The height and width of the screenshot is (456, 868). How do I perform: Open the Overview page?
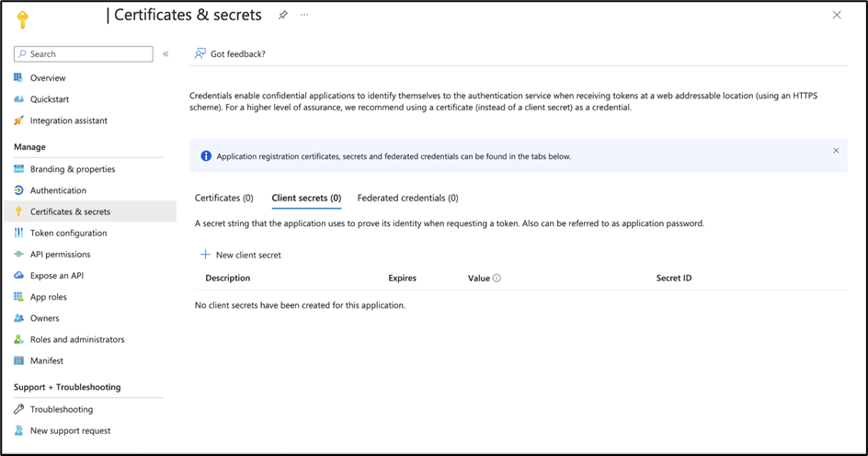pos(48,78)
